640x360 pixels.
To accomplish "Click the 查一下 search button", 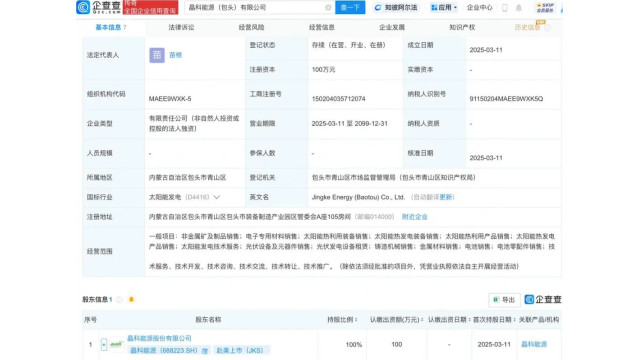I will (350, 7).
